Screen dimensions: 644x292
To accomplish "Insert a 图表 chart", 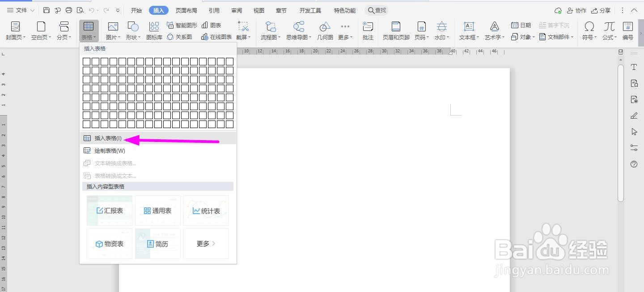I will click(213, 25).
